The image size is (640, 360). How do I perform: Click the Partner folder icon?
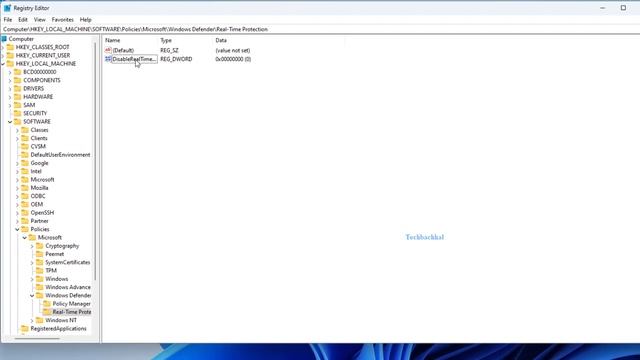[x=25, y=221]
